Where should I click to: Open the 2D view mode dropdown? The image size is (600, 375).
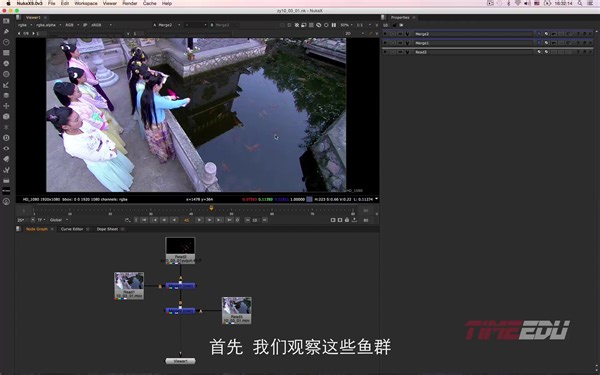(355, 34)
